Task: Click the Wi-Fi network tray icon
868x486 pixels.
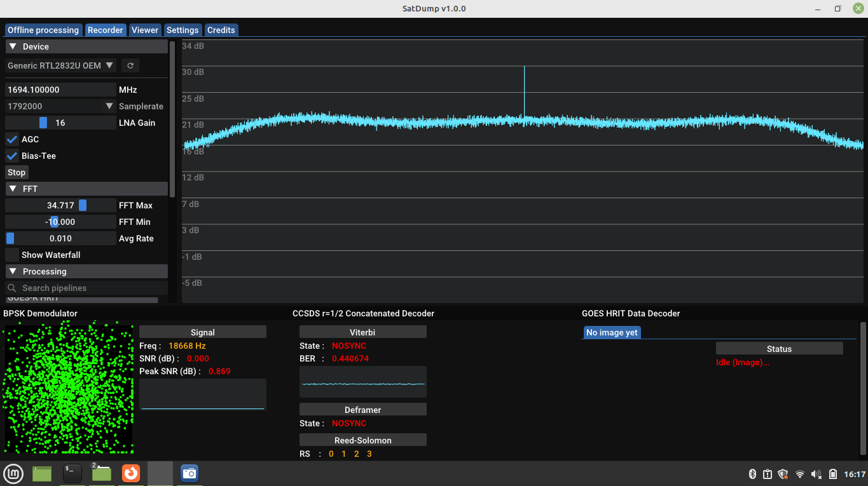Action: tap(799, 473)
